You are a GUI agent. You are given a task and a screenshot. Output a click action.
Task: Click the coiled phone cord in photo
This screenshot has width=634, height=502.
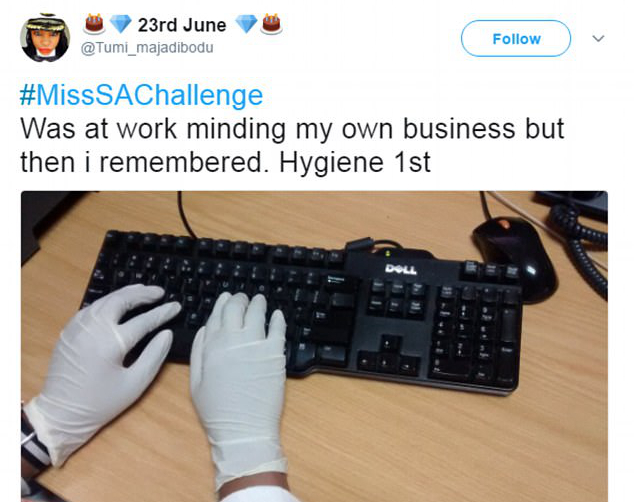click(578, 243)
